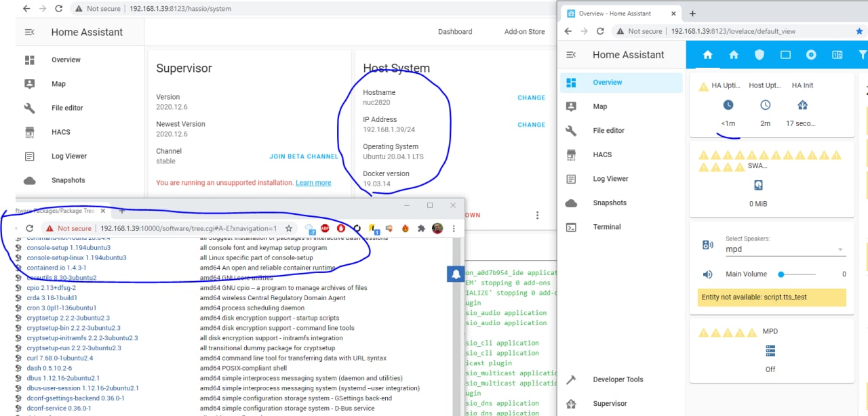Switch to the rectangle display view tab
This screenshot has width=868, height=416.
785,55
